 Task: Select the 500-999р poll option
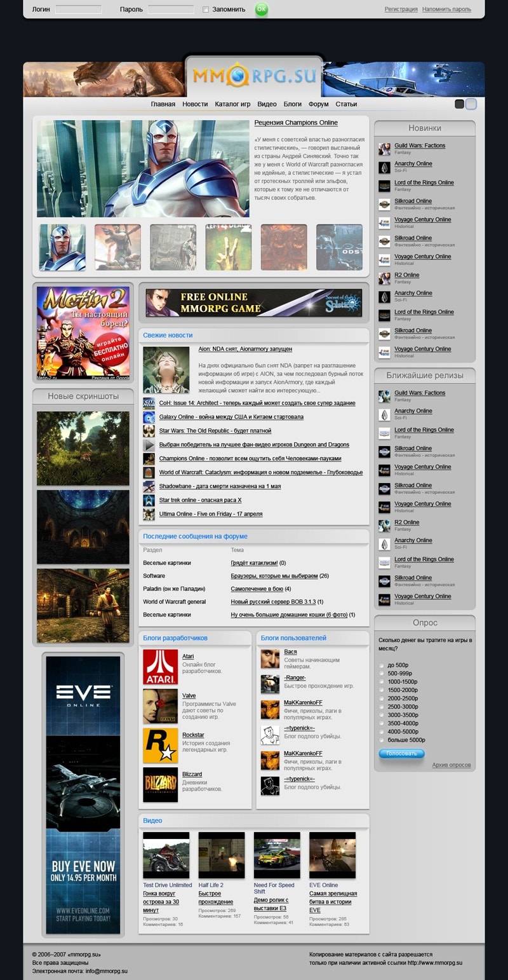(x=382, y=674)
